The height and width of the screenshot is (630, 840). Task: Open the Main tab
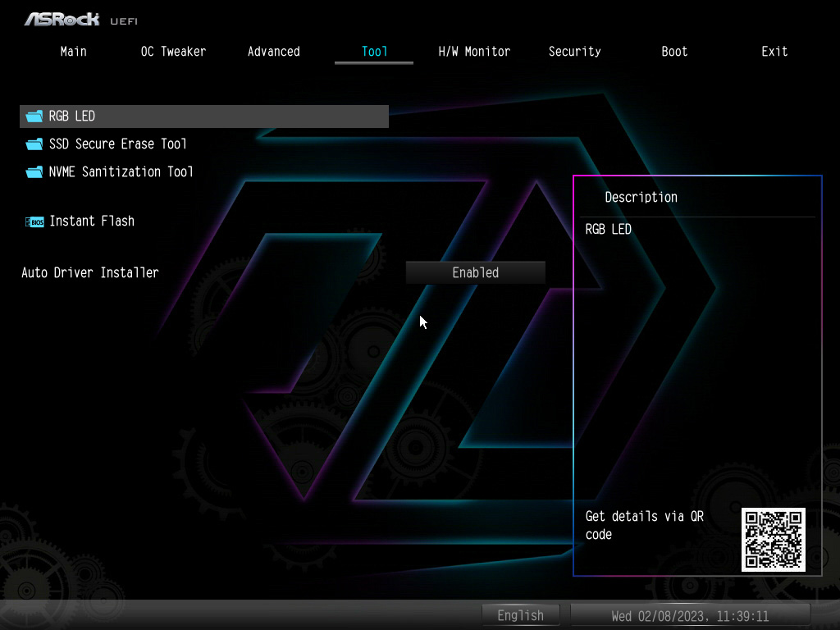[73, 52]
